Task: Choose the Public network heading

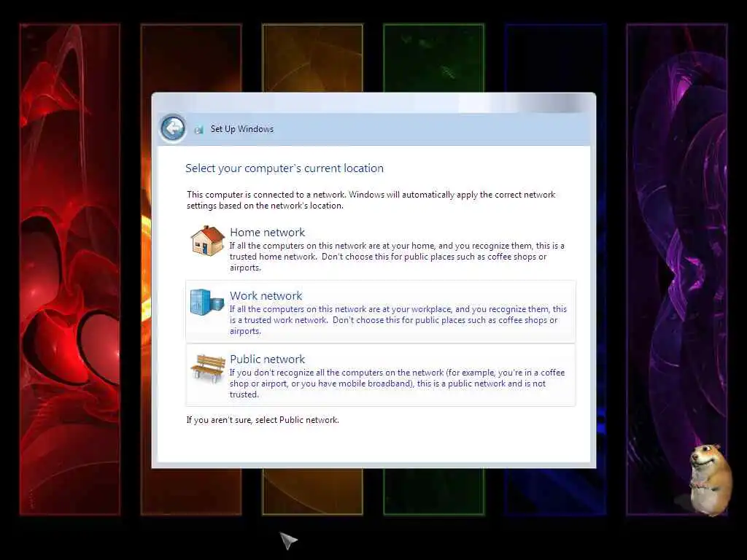Action: coord(267,359)
